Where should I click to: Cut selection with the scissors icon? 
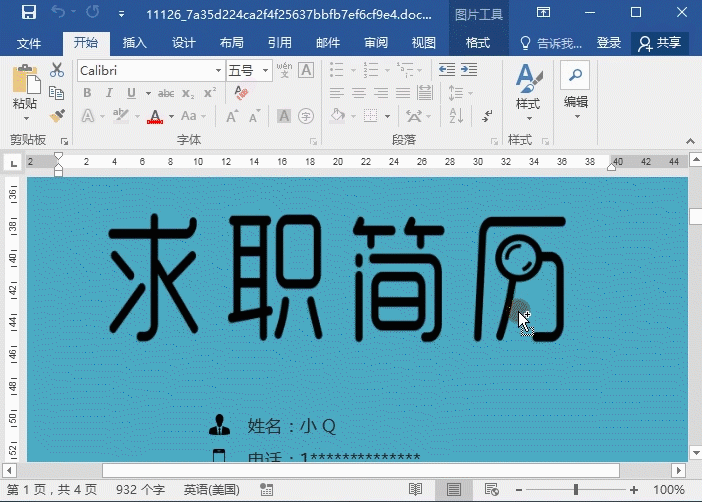[57, 70]
